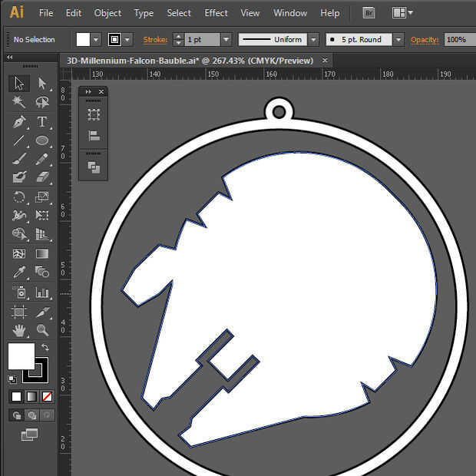476x476 pixels.
Task: Open the 5 pt. Round brush dropdown
Action: [x=398, y=39]
